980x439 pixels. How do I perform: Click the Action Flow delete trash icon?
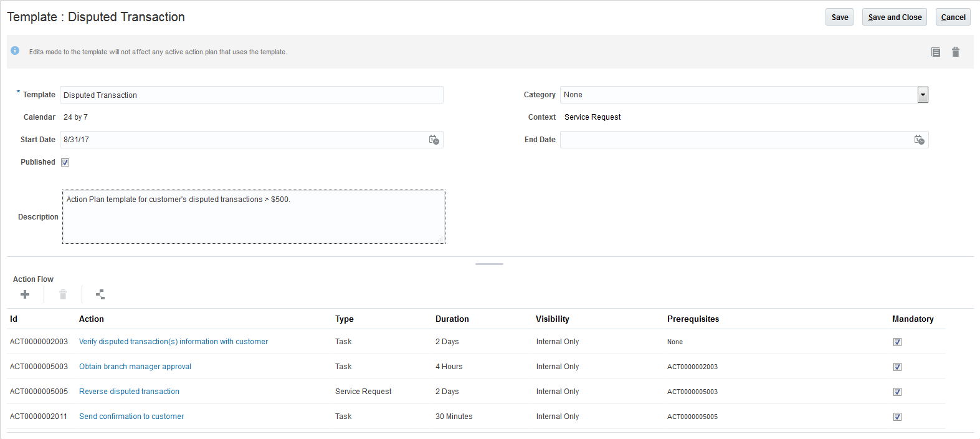click(63, 294)
